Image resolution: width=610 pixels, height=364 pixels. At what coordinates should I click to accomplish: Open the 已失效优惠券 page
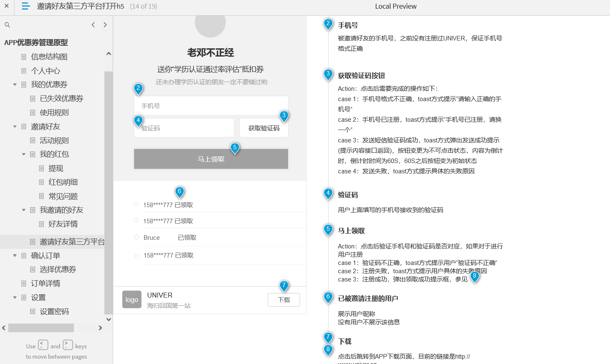click(x=61, y=99)
